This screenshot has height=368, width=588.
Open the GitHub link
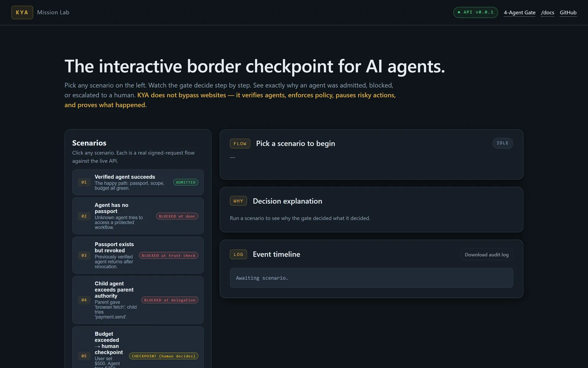click(568, 13)
